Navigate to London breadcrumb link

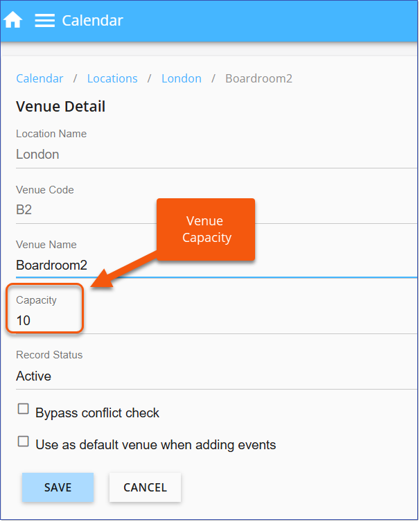(x=182, y=78)
